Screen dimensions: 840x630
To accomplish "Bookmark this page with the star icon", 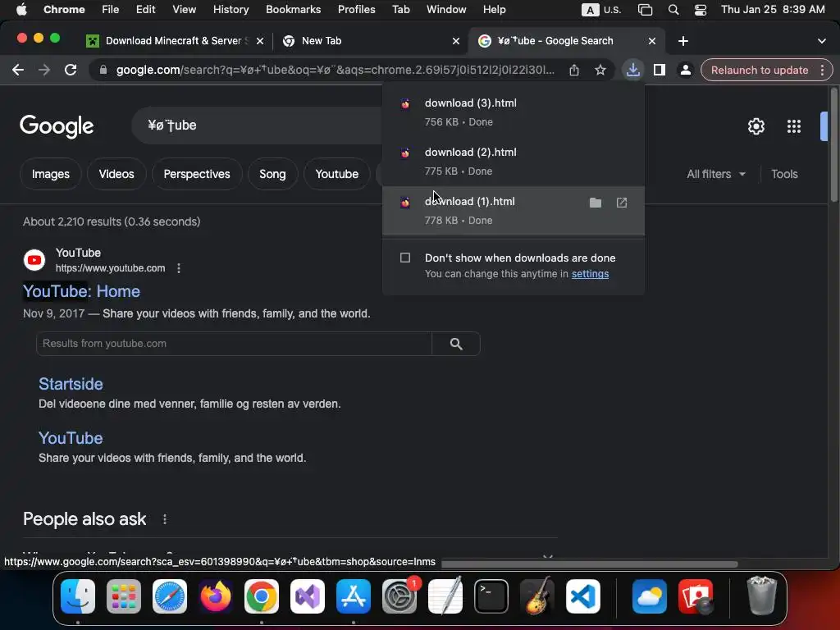I will click(600, 71).
